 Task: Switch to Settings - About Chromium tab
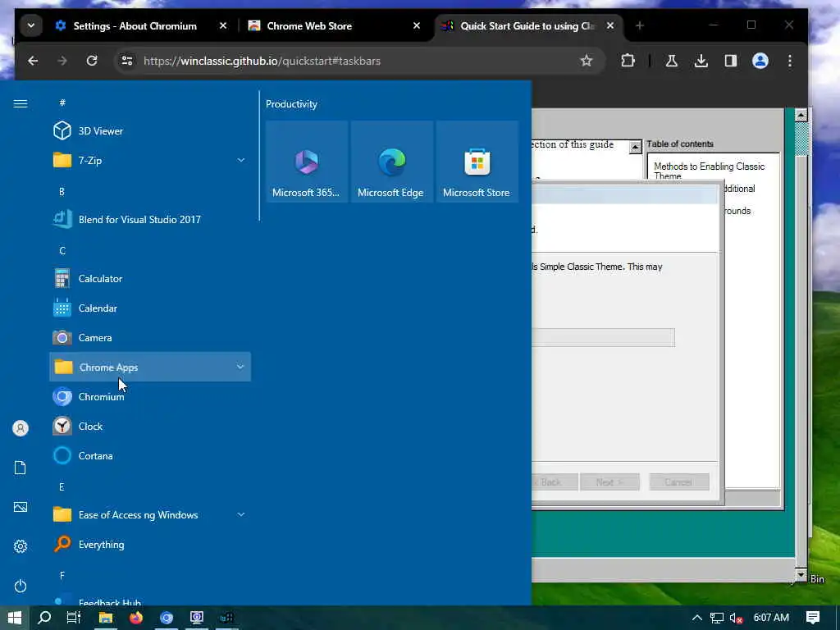(x=142, y=25)
